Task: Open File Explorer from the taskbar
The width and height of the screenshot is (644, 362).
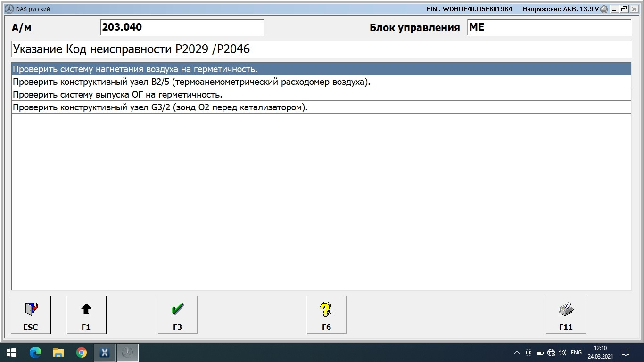Action: 58,352
